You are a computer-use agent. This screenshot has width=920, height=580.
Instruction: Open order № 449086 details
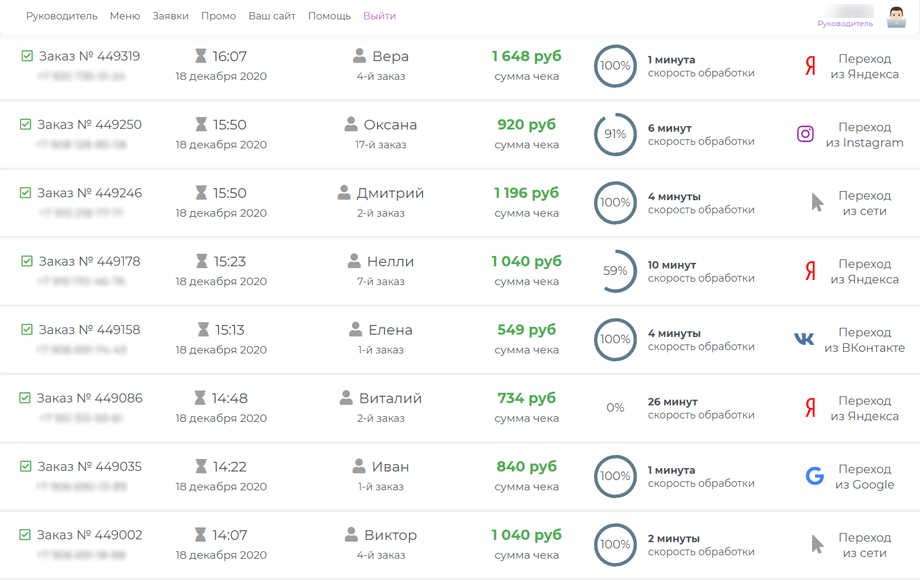89,398
